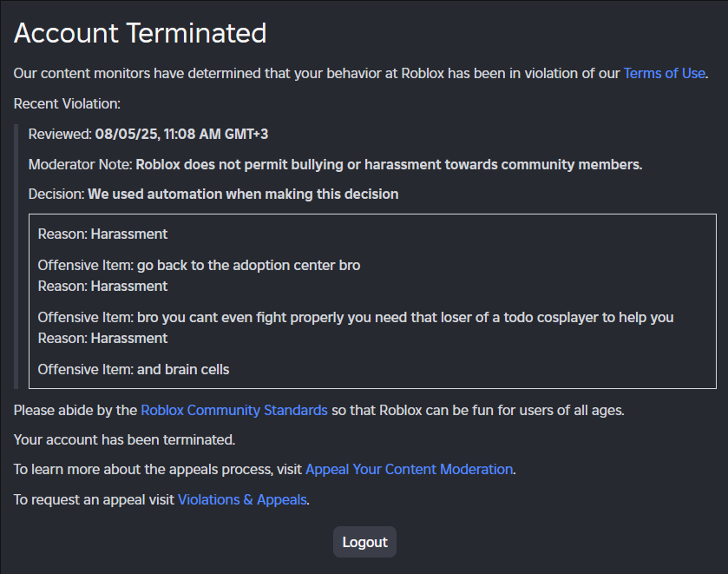This screenshot has height=574, width=728.
Task: Click the Logout button
Action: coord(365,542)
